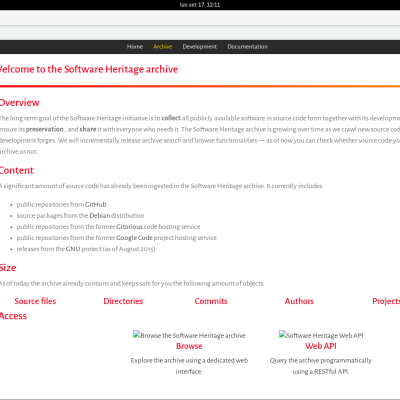Screen dimensions: 400x400
Task: Click the Software Heritage Web API image
Action: (321, 335)
